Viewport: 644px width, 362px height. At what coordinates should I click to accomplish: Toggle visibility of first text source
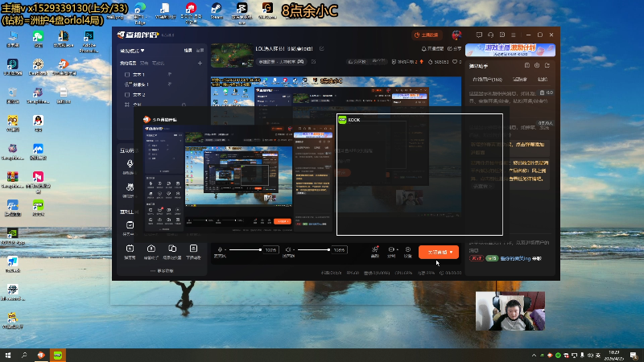[x=170, y=74]
